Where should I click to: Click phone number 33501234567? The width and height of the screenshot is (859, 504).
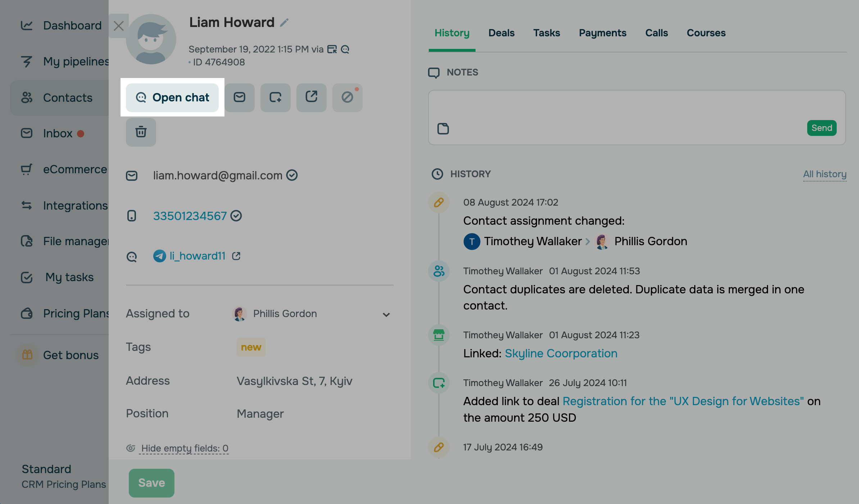click(190, 216)
